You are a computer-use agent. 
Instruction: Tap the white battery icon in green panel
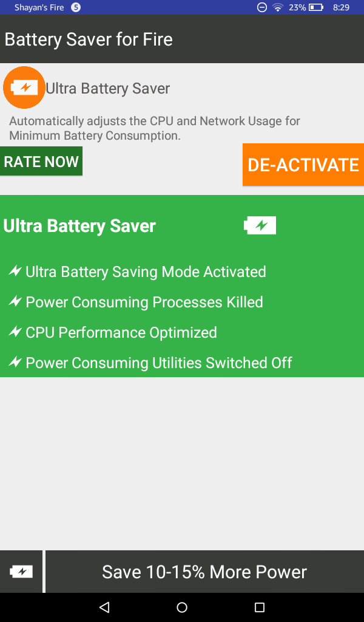pyautogui.click(x=260, y=225)
